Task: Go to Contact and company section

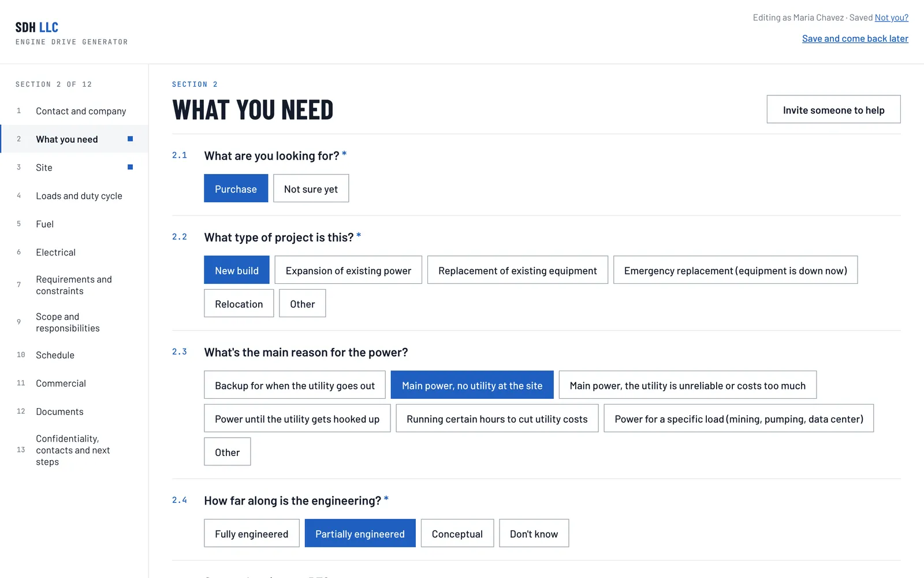Action: click(74, 111)
